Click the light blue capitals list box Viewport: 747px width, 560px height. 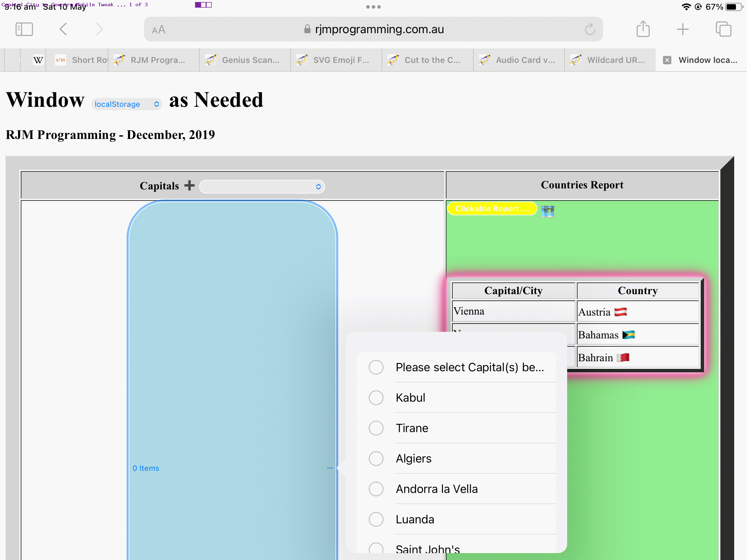(232, 380)
